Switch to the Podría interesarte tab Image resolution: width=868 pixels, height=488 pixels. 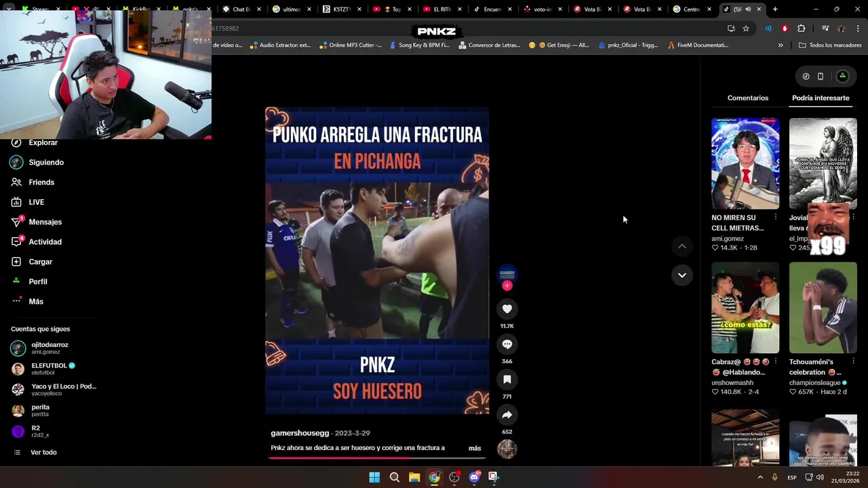click(x=821, y=98)
